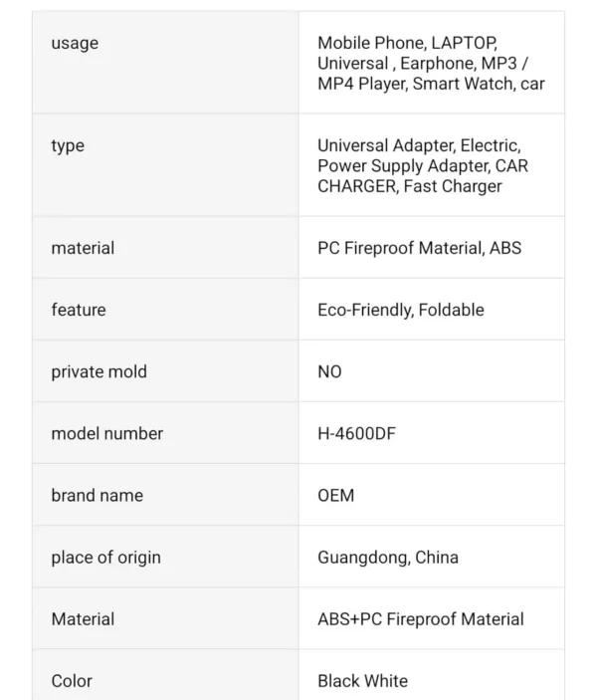Screen dimensions: 597x700
Task: Select the "Black White" color value
Action: point(362,680)
